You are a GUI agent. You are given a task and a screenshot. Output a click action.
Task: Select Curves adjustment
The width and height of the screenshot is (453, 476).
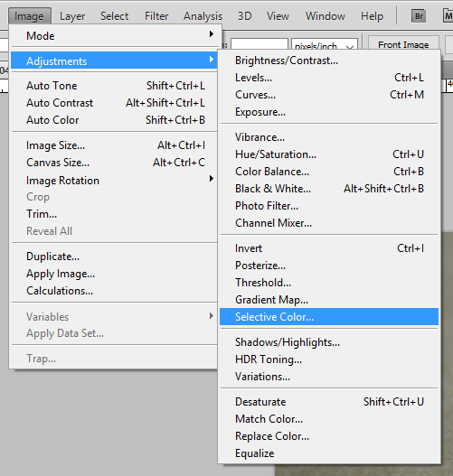329,95
